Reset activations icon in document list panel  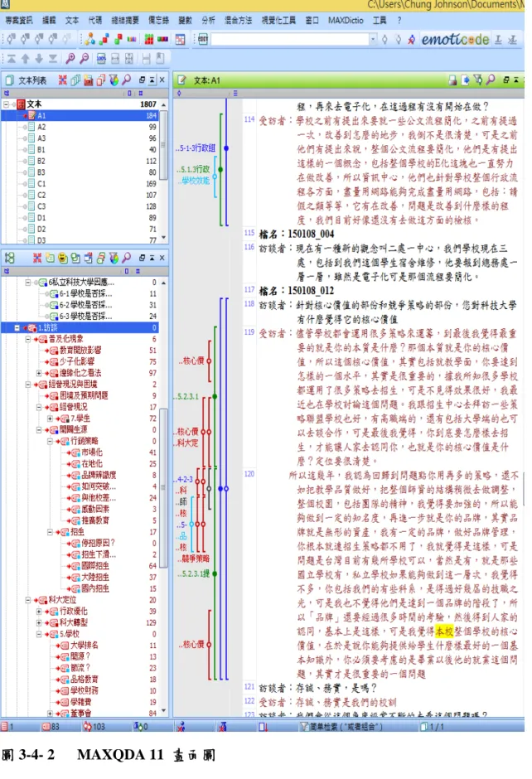pyautogui.click(x=63, y=80)
